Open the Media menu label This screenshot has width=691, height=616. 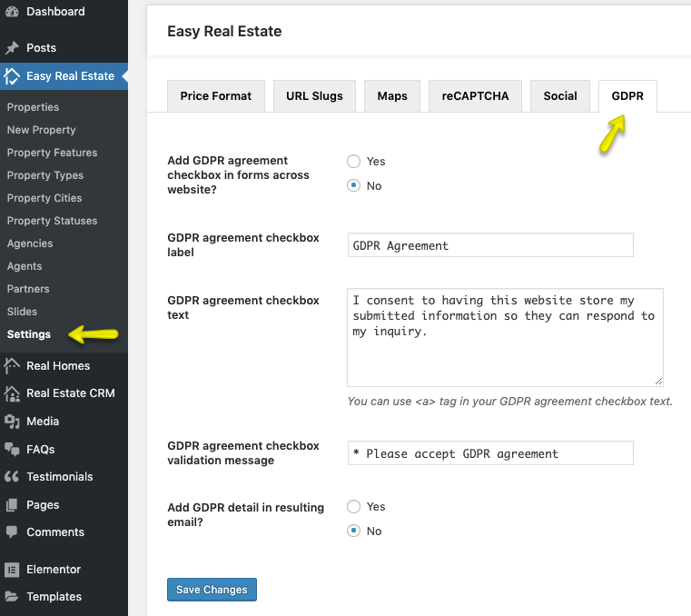(43, 422)
